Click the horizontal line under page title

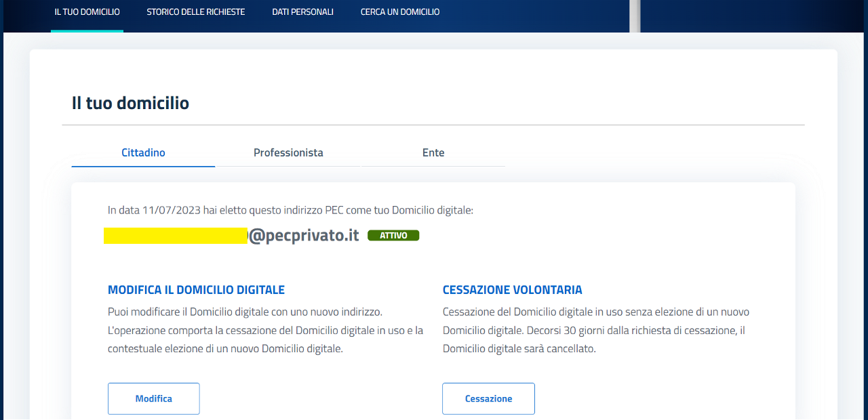point(433,125)
